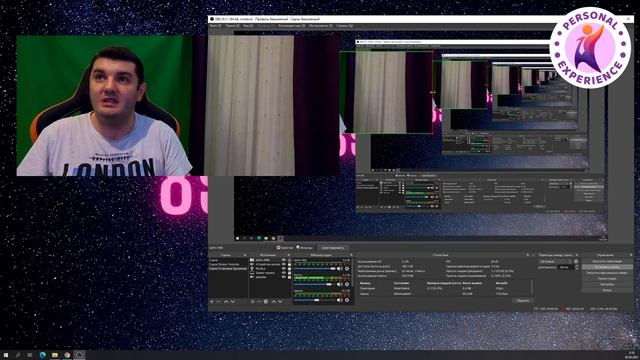
Task: Open settings gear of the top mixer channel
Action: click(x=347, y=269)
